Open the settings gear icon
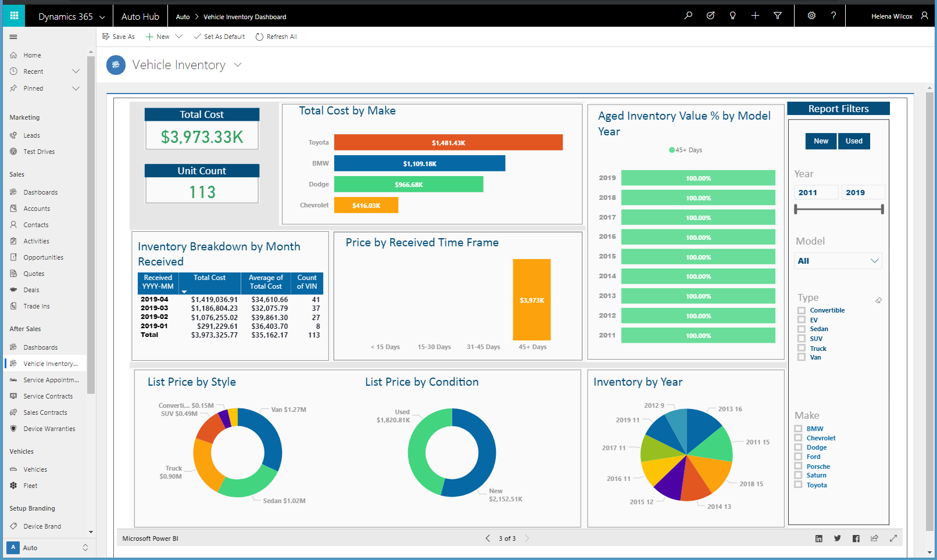The height and width of the screenshot is (560, 937). (x=811, y=16)
